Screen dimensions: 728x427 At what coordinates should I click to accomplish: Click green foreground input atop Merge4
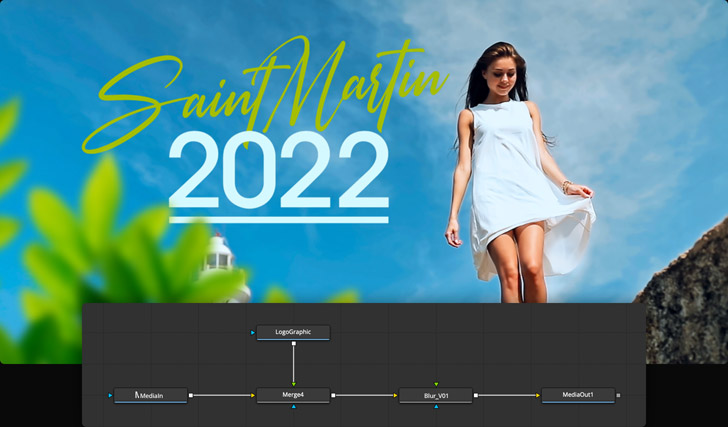pos(293,383)
